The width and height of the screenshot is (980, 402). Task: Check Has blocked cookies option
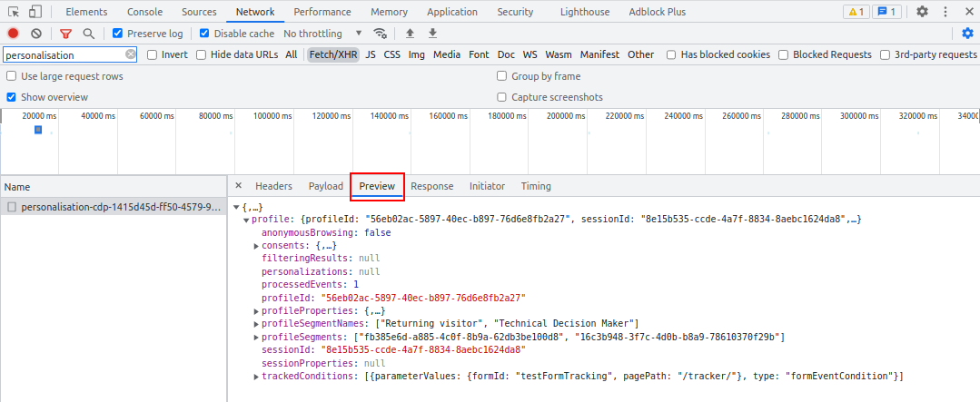[x=671, y=55]
